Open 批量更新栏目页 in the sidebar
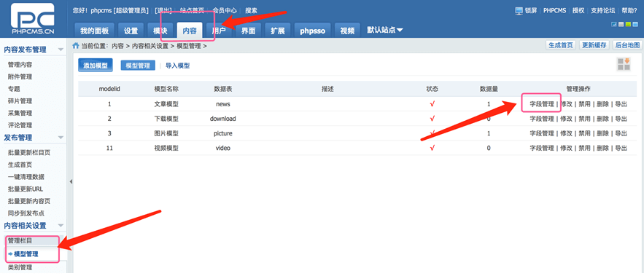Image resolution: width=644 pixels, height=276 pixels. click(29, 152)
